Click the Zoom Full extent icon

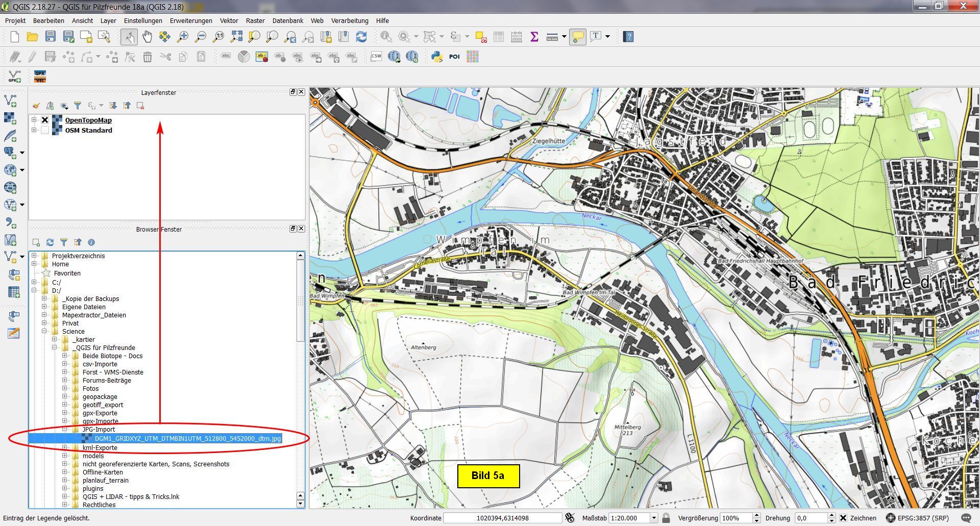(236, 37)
